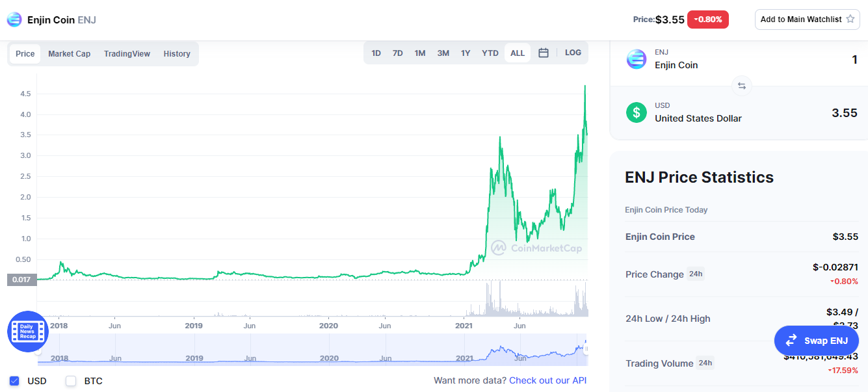Image resolution: width=868 pixels, height=392 pixels.
Task: Toggle the LOG scale button
Action: tap(573, 53)
